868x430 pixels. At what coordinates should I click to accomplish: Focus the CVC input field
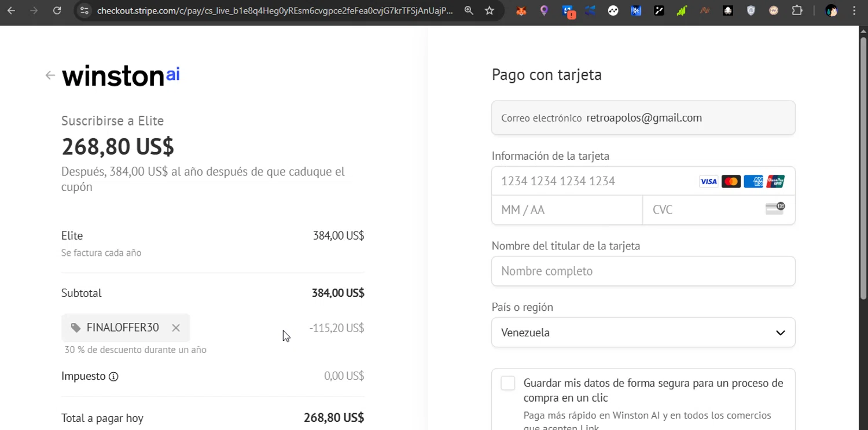(719, 210)
